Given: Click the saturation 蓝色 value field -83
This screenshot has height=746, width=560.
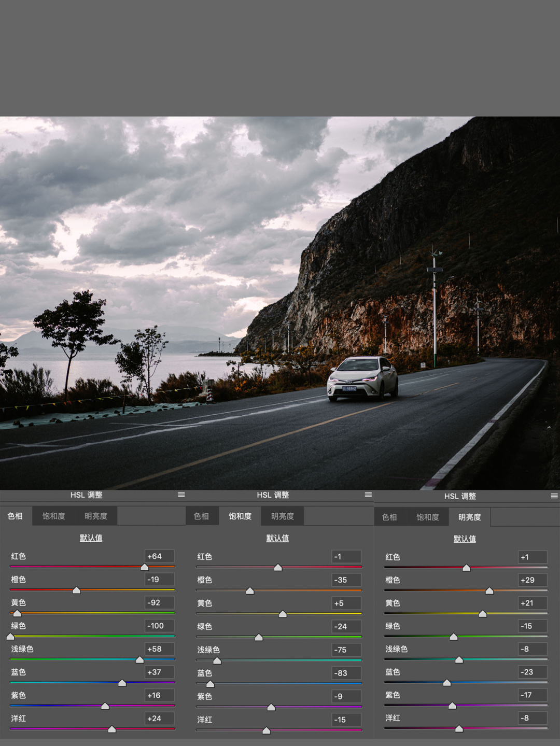Looking at the screenshot, I should [346, 673].
